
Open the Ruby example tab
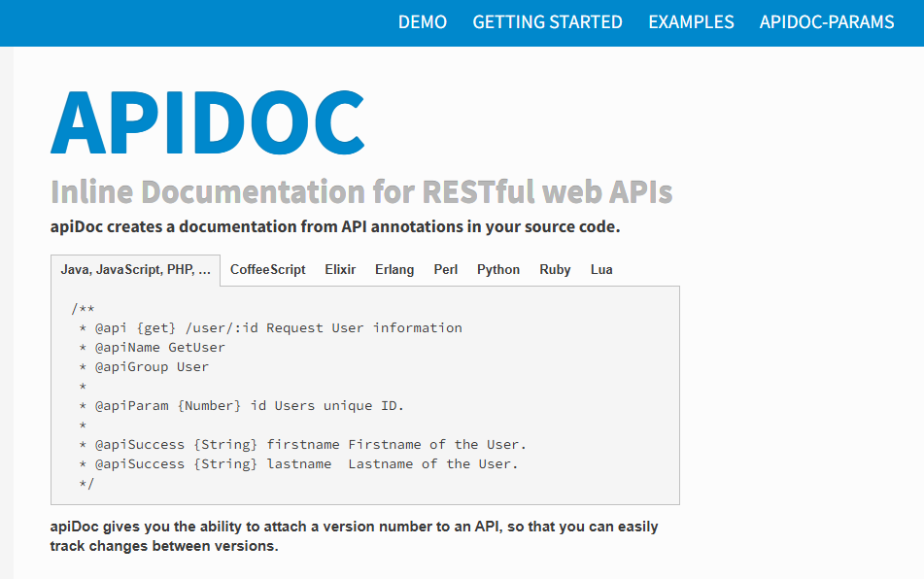tap(555, 270)
